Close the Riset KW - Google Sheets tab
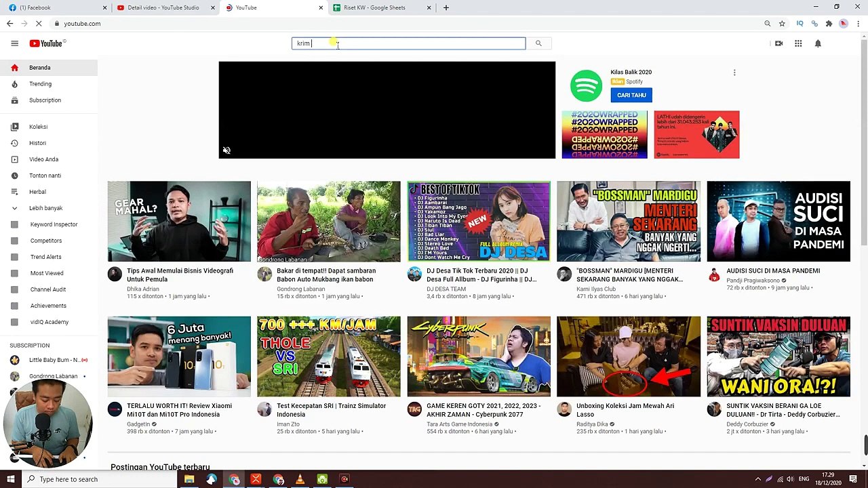This screenshot has height=488, width=868. (x=429, y=7)
